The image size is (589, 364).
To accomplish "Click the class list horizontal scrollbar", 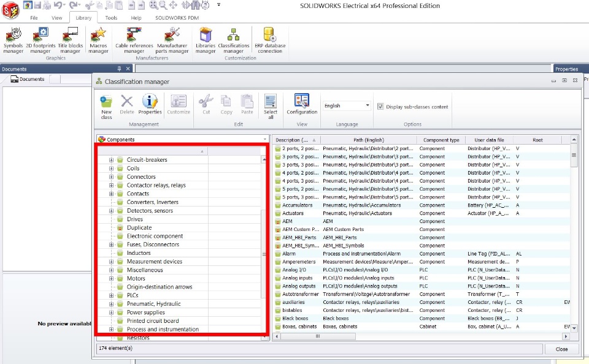I will pos(317,336).
